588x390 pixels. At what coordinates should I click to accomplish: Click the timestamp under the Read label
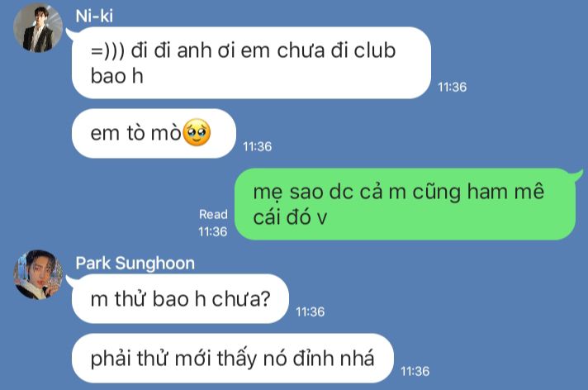(212, 231)
